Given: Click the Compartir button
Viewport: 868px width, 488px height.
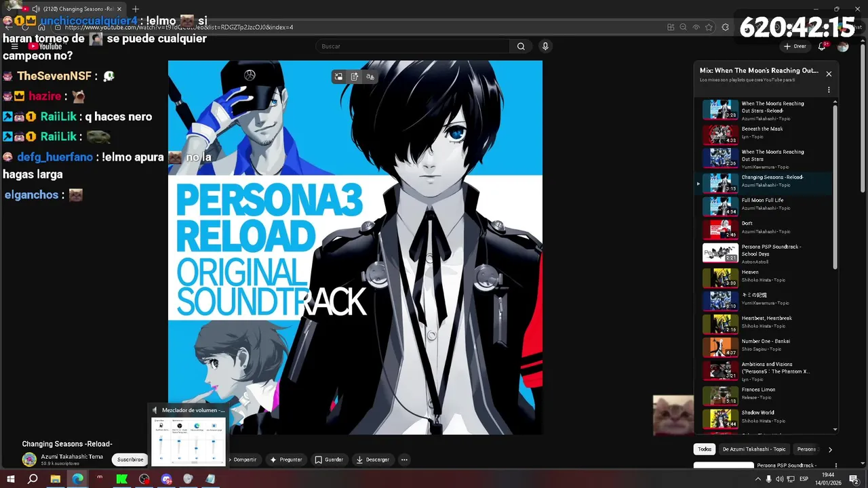Looking at the screenshot, I should click(244, 460).
